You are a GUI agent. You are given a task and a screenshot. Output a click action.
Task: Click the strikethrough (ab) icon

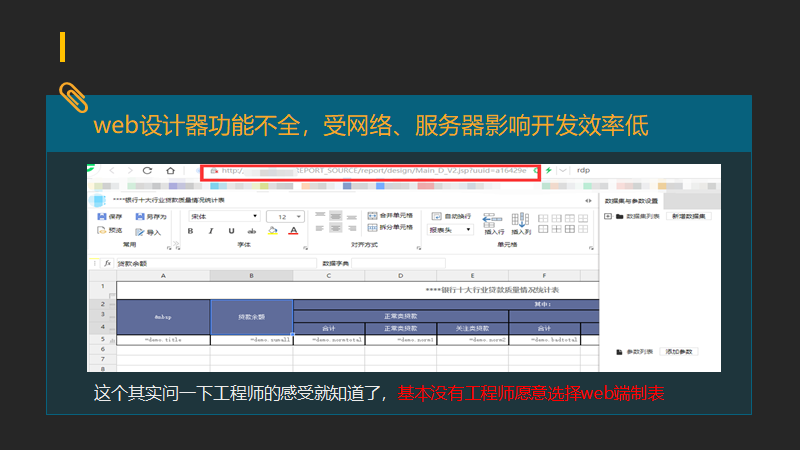(252, 231)
